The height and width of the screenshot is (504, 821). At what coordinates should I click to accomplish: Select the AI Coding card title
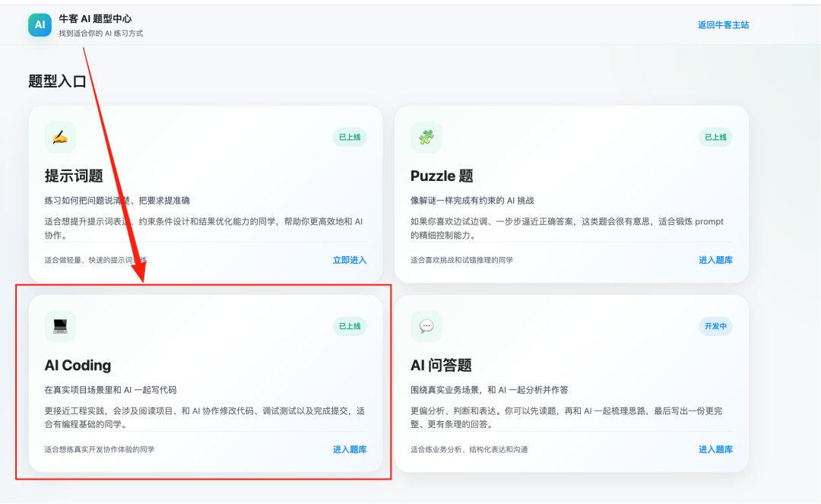click(x=78, y=366)
